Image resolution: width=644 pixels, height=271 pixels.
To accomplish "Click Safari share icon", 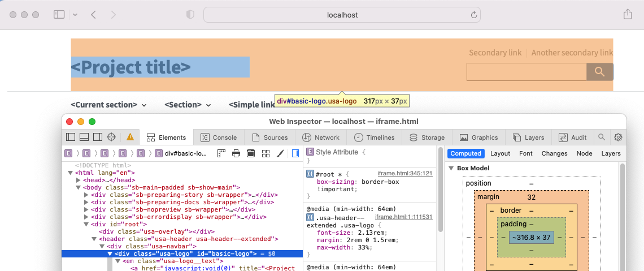I will click(x=628, y=14).
